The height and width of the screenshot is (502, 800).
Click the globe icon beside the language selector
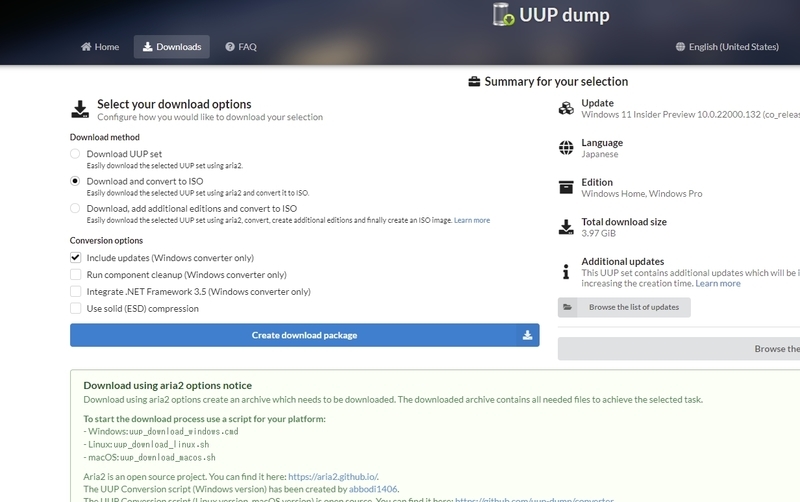point(680,47)
